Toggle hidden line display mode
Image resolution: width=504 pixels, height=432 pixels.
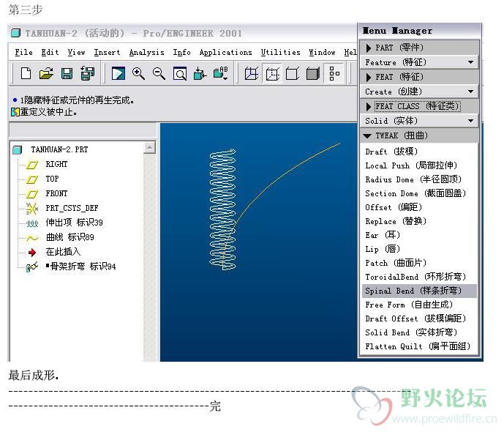click(272, 74)
